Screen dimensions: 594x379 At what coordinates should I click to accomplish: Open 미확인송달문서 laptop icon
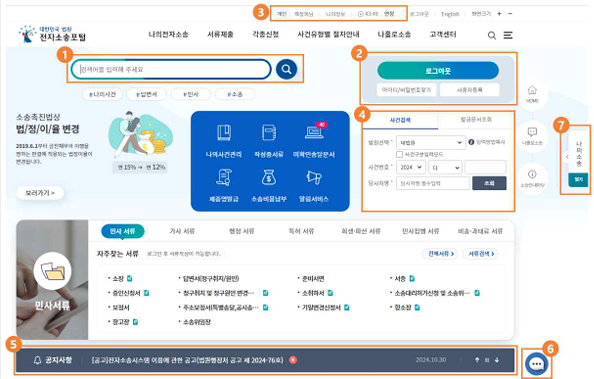pyautogui.click(x=314, y=132)
